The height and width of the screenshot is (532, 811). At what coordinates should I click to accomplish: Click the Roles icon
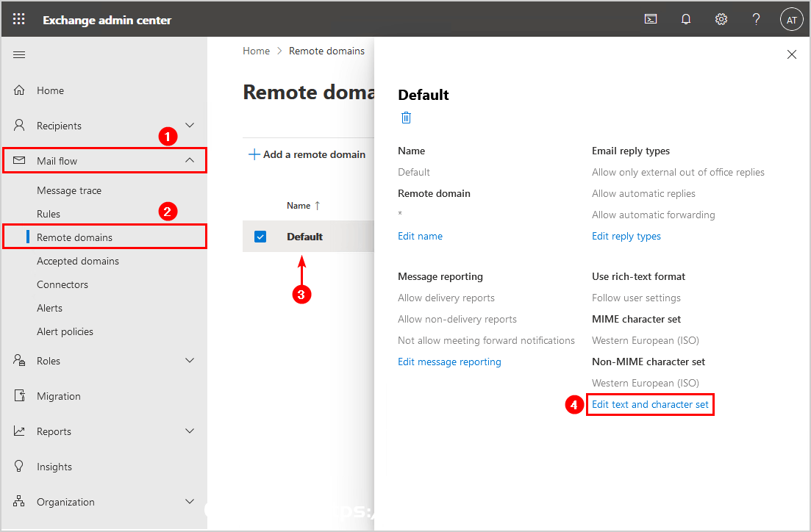click(19, 360)
